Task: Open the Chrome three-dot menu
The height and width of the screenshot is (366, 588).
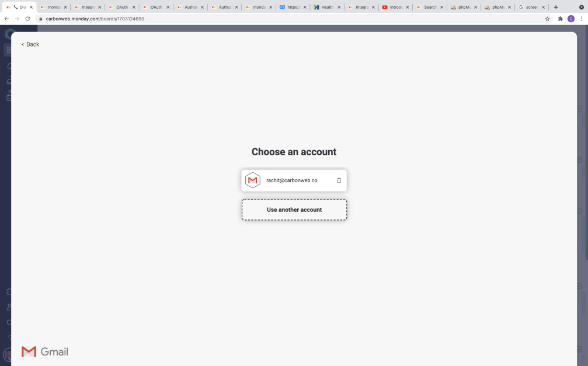Action: pyautogui.click(x=581, y=19)
